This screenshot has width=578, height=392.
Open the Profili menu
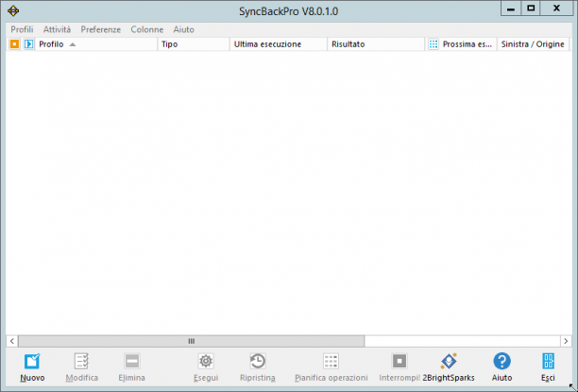coord(22,29)
